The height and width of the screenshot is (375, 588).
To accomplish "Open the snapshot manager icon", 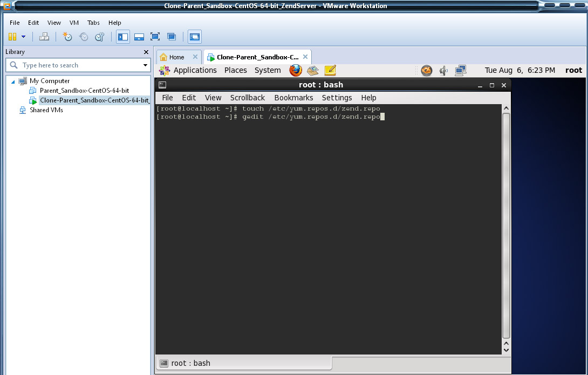I will pyautogui.click(x=99, y=37).
